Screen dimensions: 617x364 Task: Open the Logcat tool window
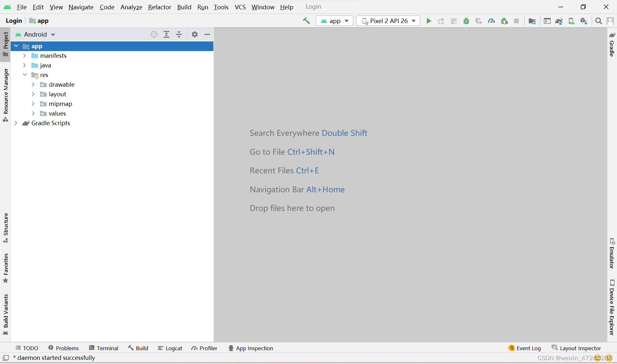pyautogui.click(x=170, y=348)
